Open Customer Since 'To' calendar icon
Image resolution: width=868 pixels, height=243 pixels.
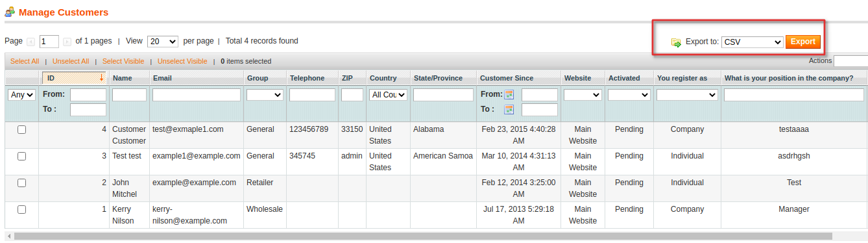(509, 109)
